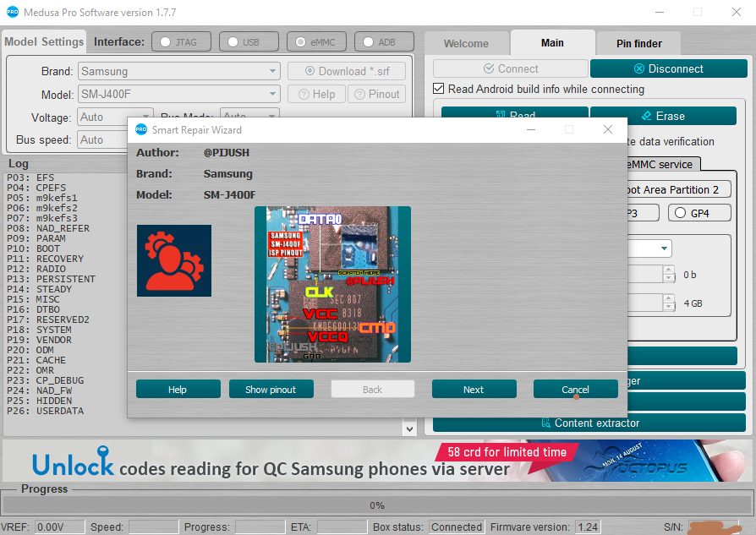Open Help in Model Settings
Viewport: 756px width, 535px height.
pyautogui.click(x=317, y=95)
